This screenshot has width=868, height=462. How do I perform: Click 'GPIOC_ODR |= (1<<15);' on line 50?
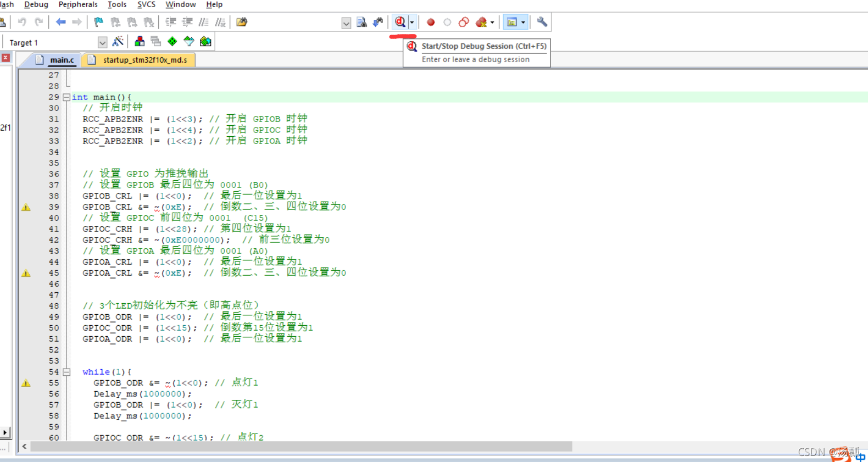tap(140, 328)
